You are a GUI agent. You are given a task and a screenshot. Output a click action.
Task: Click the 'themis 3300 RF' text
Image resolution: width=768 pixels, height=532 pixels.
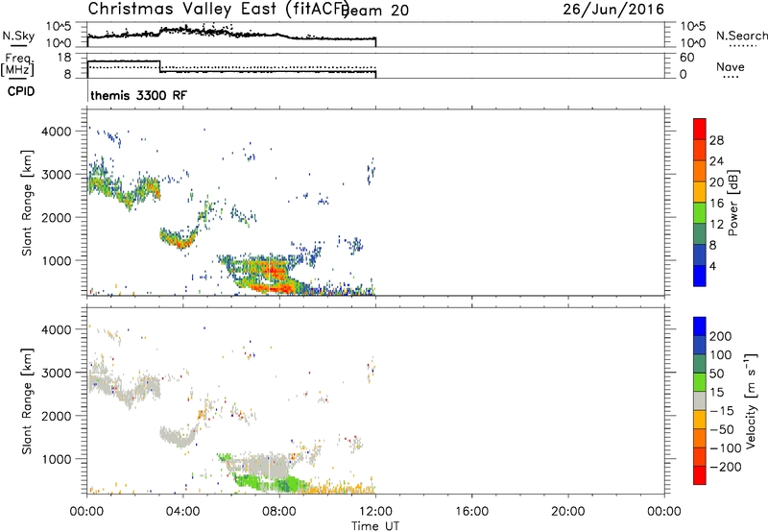(138, 95)
